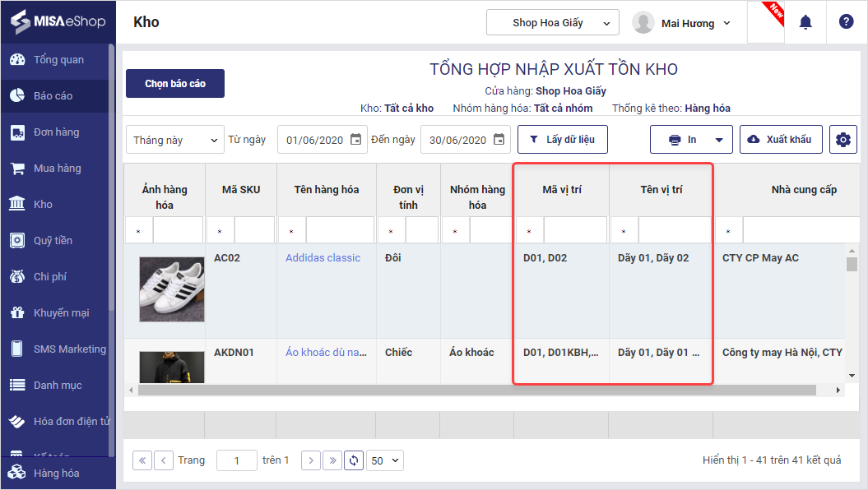This screenshot has height=490, width=868.
Task: Click the refresh data icon in pager
Action: 354,460
